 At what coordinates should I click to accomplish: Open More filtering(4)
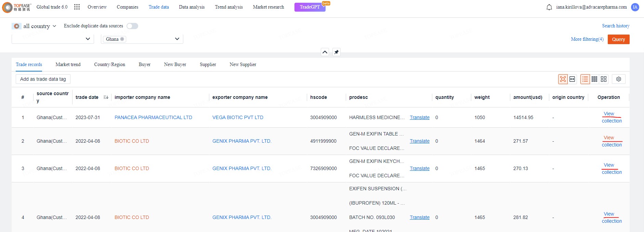[x=587, y=39]
